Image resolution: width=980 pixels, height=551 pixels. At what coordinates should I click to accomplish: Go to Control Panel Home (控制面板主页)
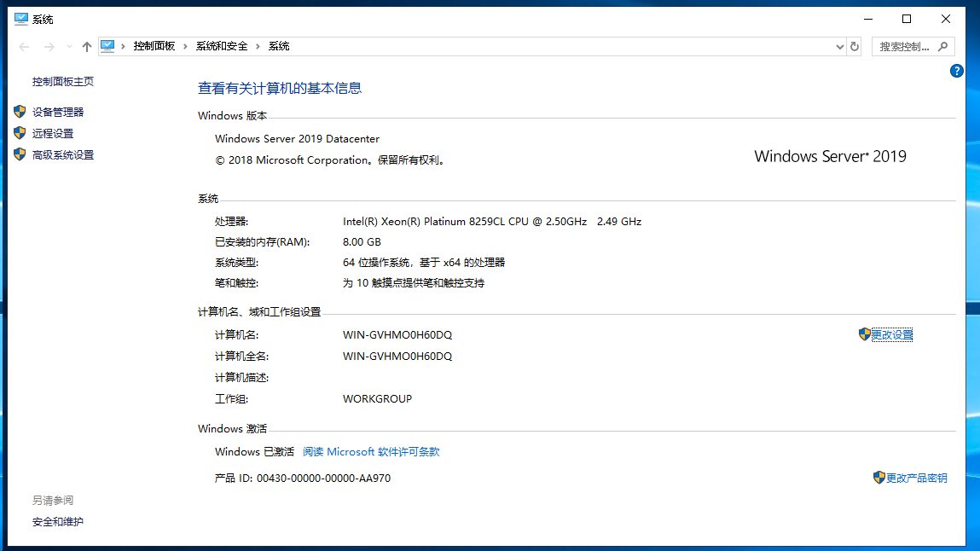click(62, 81)
